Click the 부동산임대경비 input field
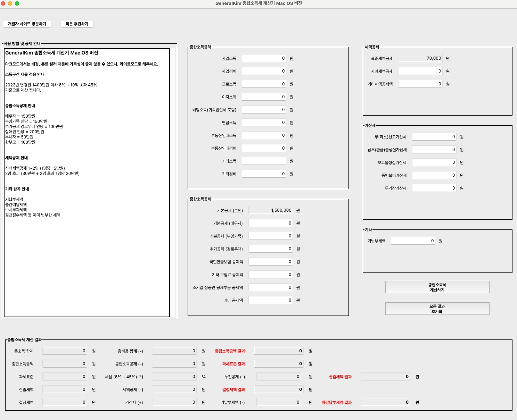This screenshot has height=420, width=517. (x=264, y=148)
